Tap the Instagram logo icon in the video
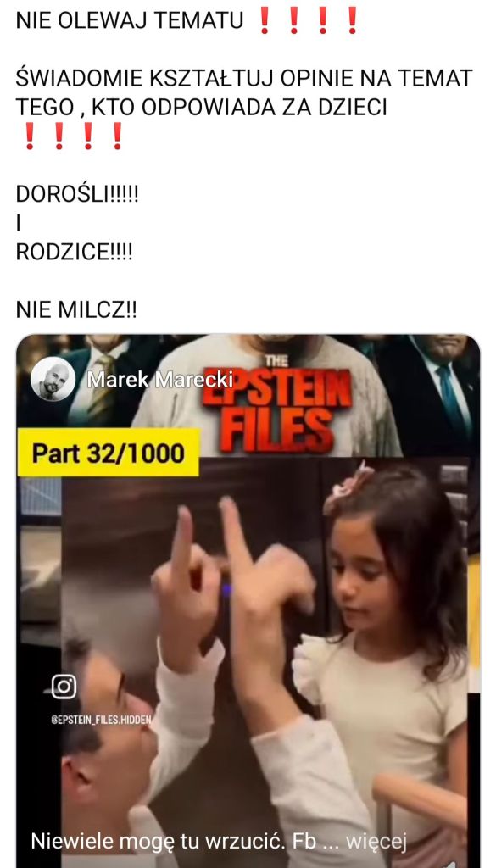Screen dimensions: 496x868 [x=64, y=687]
